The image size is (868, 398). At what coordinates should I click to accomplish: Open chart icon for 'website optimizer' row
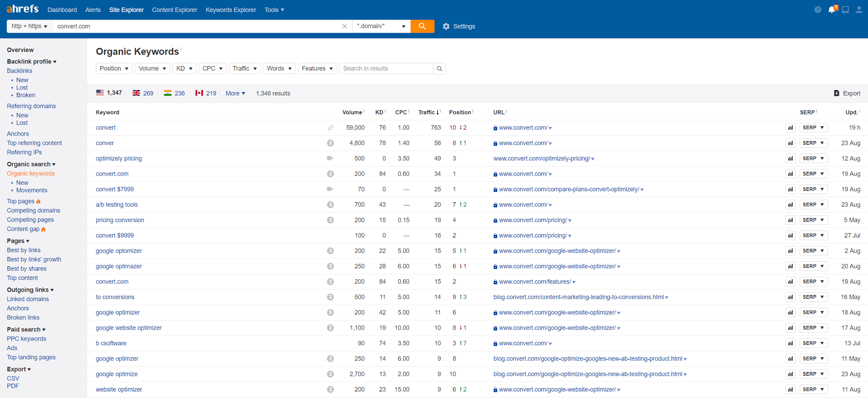(790, 389)
